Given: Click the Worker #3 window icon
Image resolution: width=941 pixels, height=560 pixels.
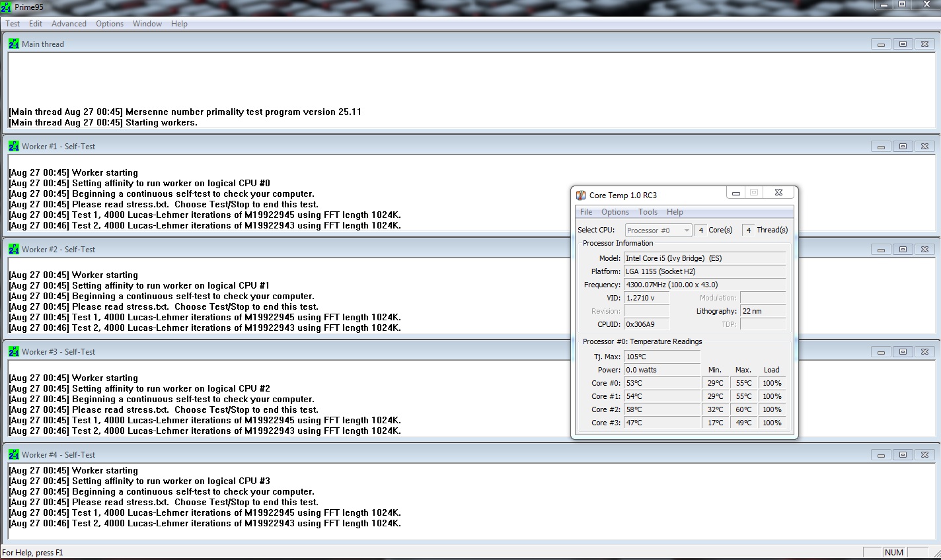Looking at the screenshot, I should pos(14,352).
